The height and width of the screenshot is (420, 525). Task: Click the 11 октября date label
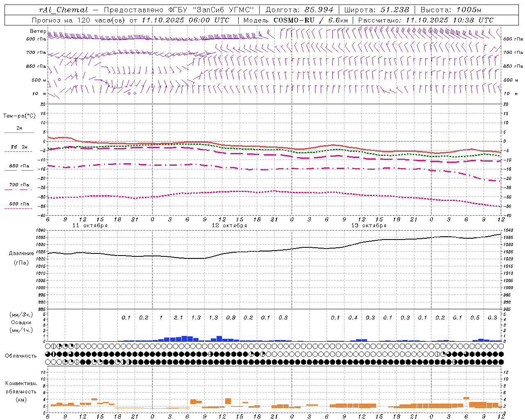click(90, 226)
